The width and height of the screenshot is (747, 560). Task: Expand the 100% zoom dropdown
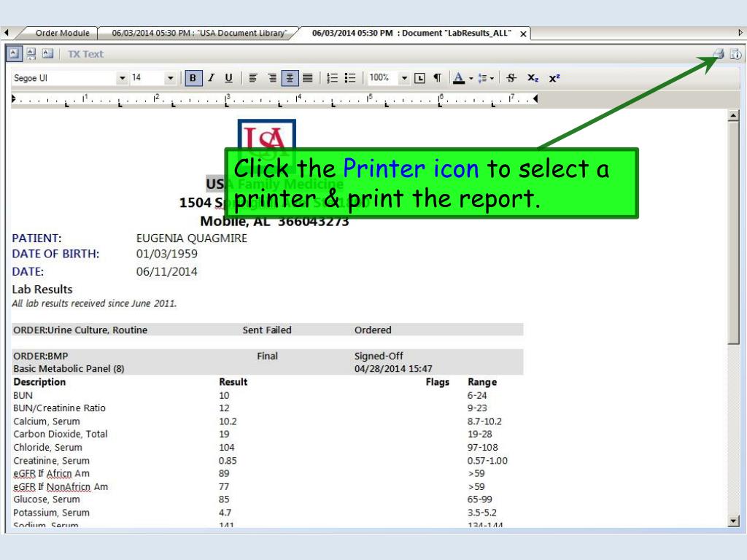pos(404,77)
